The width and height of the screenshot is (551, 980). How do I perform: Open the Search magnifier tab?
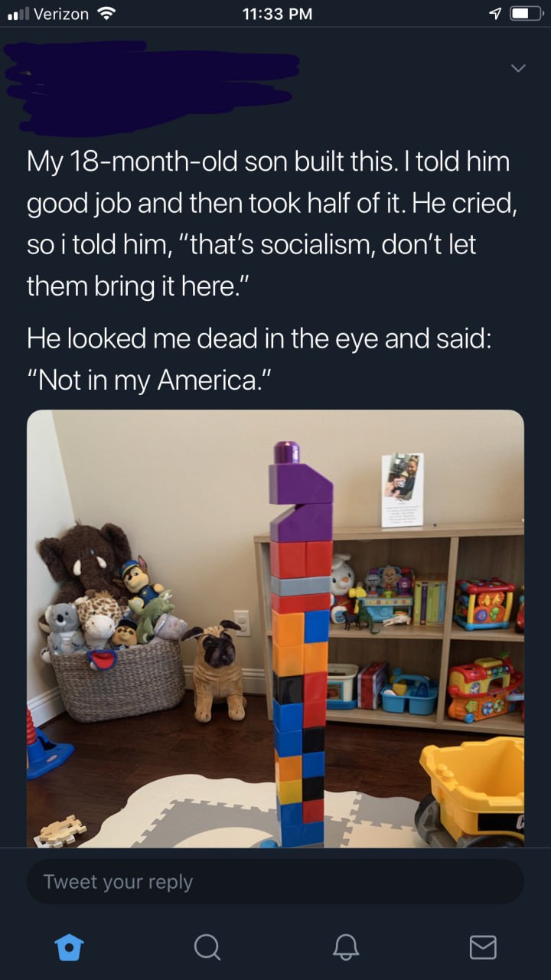[x=206, y=948]
